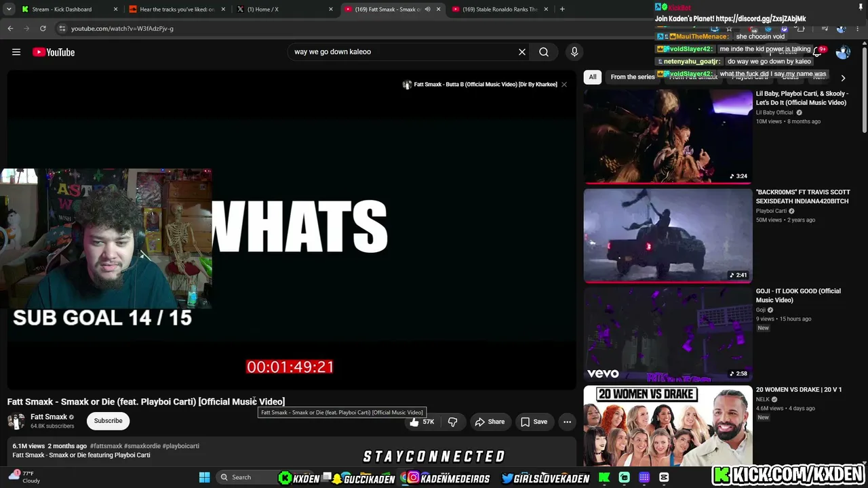
Task: Clear the YouTube search box text
Action: [522, 52]
